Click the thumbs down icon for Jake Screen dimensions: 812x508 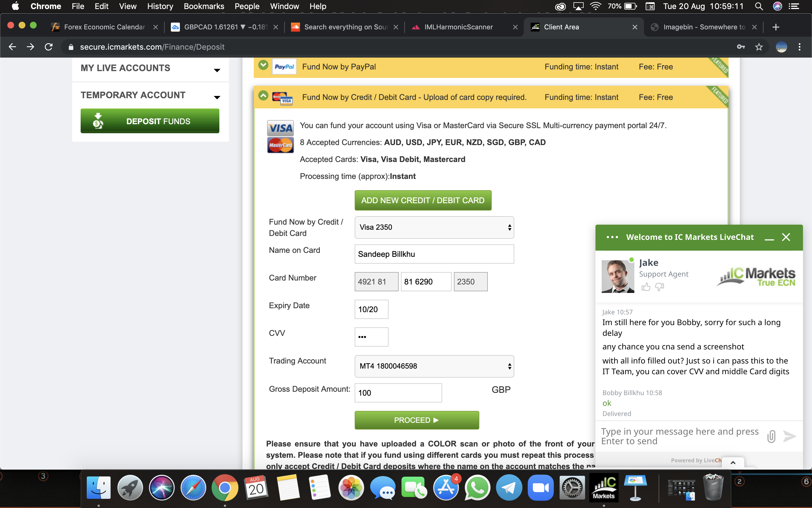point(660,287)
